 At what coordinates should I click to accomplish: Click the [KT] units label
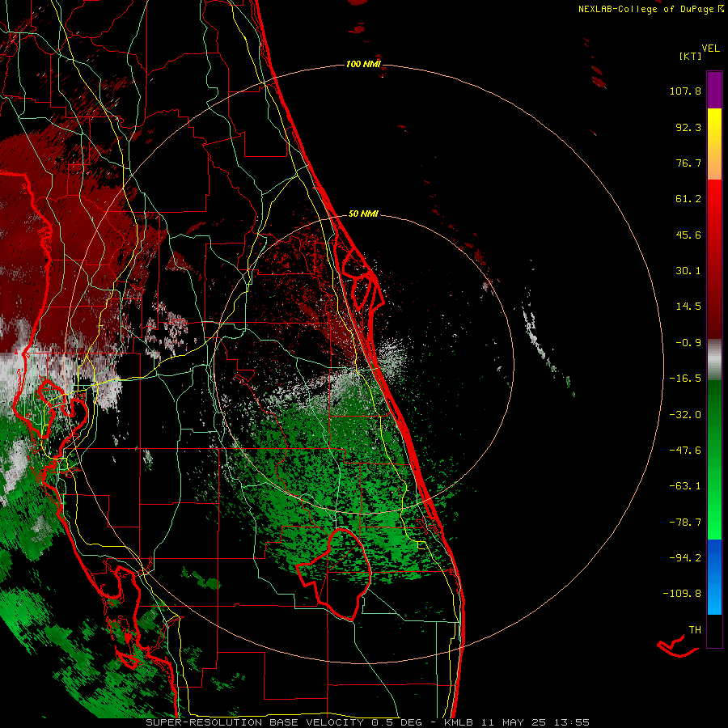click(691, 56)
